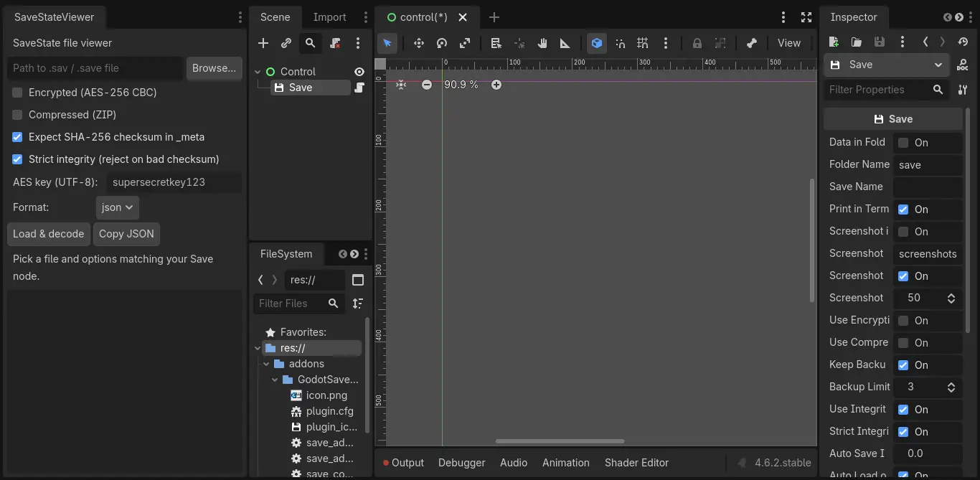980x480 pixels.
Task: Toggle the blue smart snap cube
Action: [596, 43]
